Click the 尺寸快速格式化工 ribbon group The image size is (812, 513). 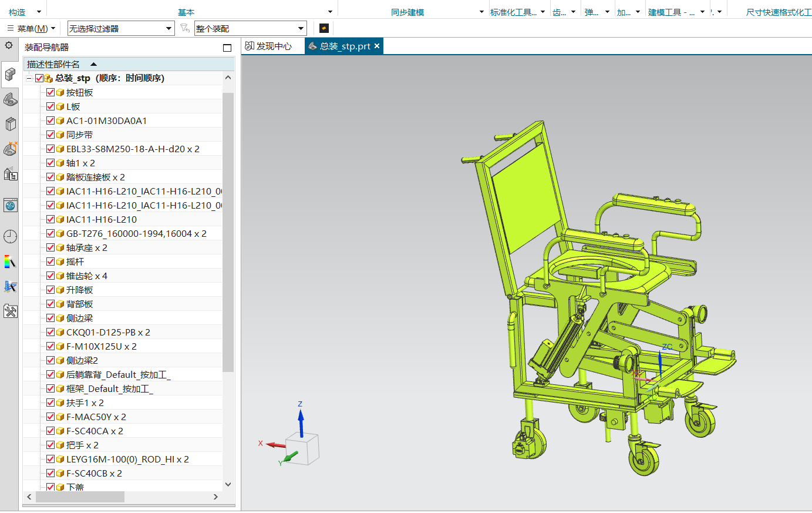(x=779, y=12)
